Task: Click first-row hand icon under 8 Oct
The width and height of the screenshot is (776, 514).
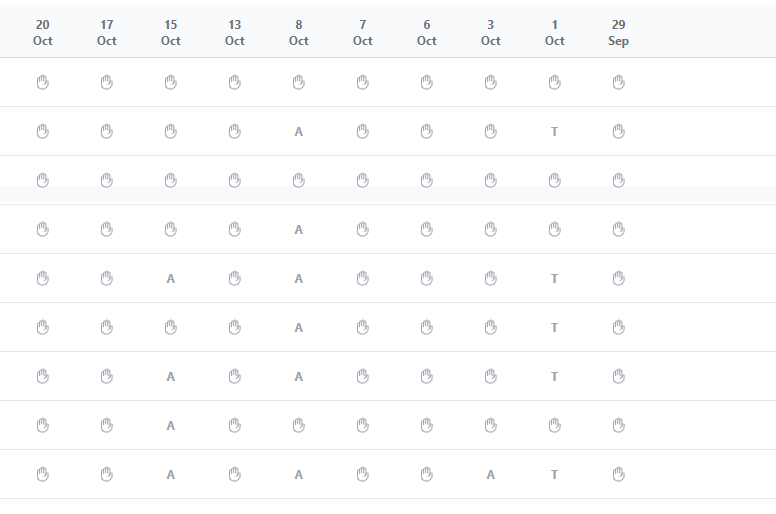Action: click(298, 82)
